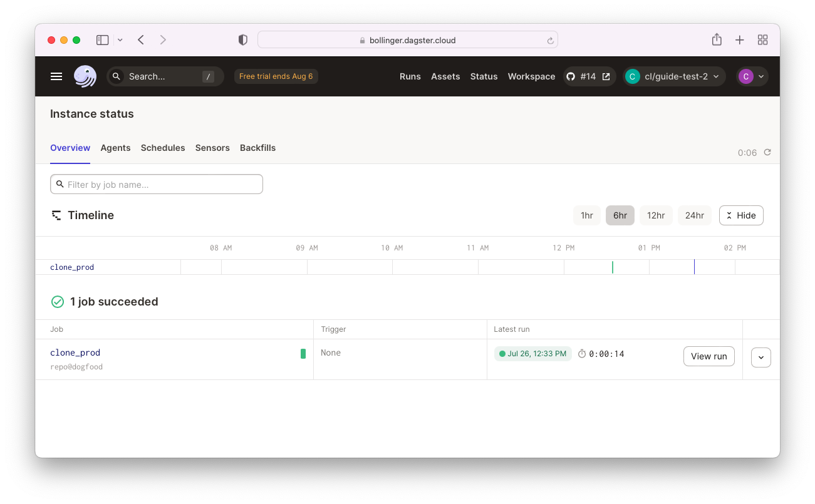Open the GitHub #14 external link
This screenshot has height=504, width=815.
[589, 76]
